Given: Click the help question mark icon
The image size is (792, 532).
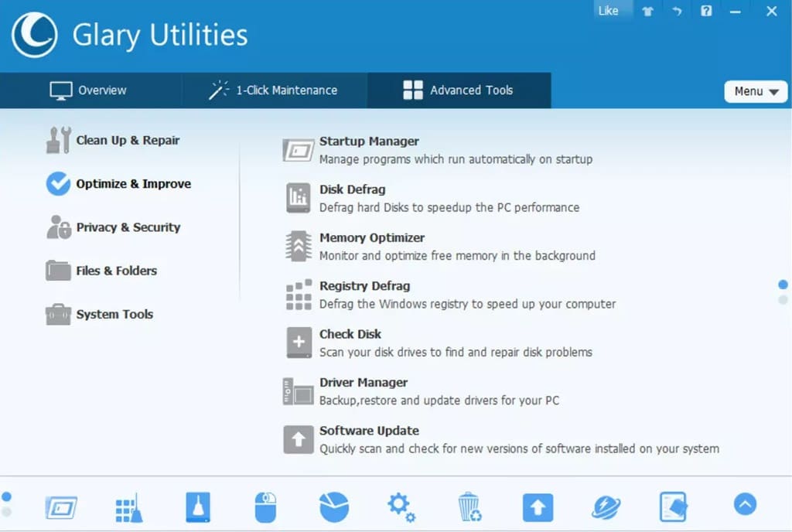Looking at the screenshot, I should (x=705, y=11).
